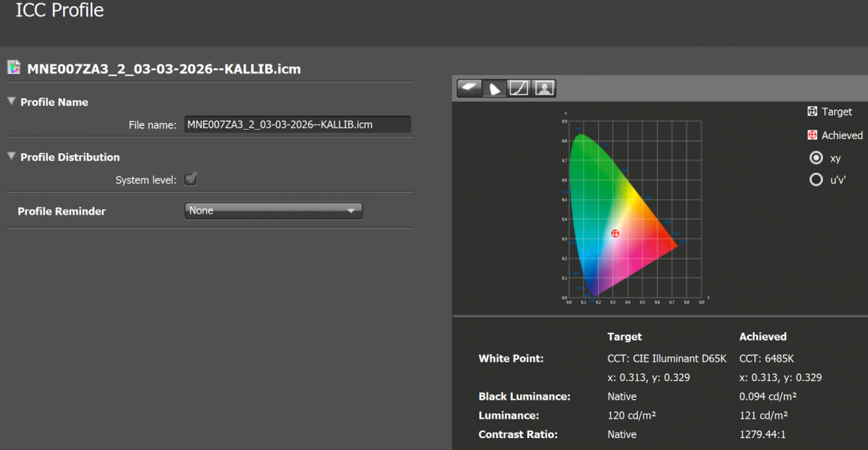Click the Achieved column header

click(762, 337)
